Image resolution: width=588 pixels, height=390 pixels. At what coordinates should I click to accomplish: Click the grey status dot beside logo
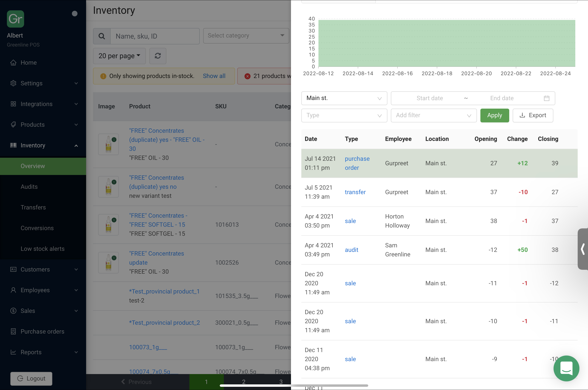point(74,14)
